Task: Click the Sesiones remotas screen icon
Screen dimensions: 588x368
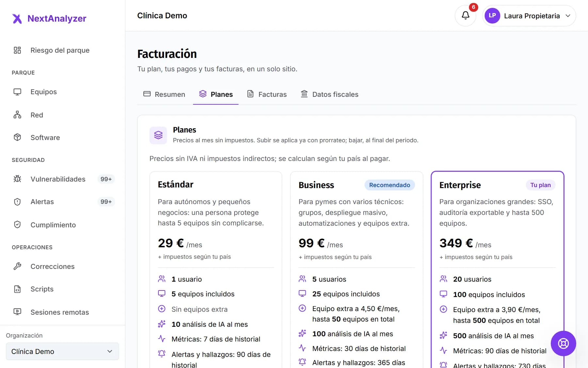Action: [x=17, y=312]
